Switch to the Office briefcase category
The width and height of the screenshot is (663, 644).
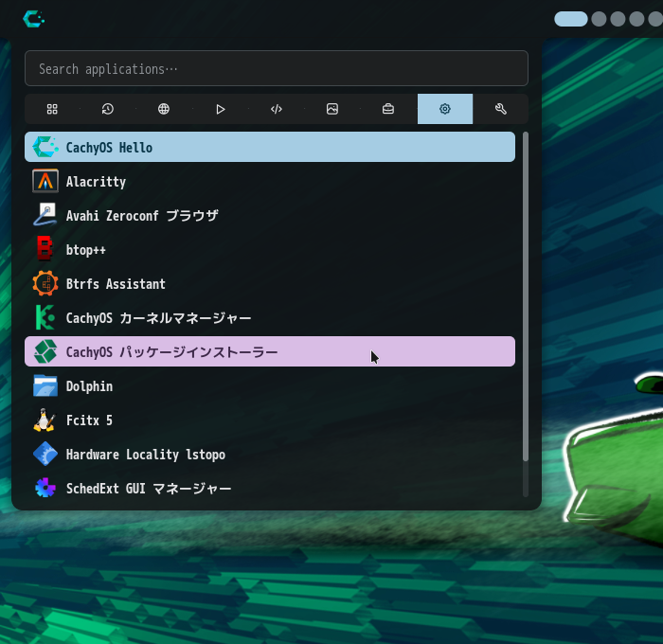(x=388, y=109)
